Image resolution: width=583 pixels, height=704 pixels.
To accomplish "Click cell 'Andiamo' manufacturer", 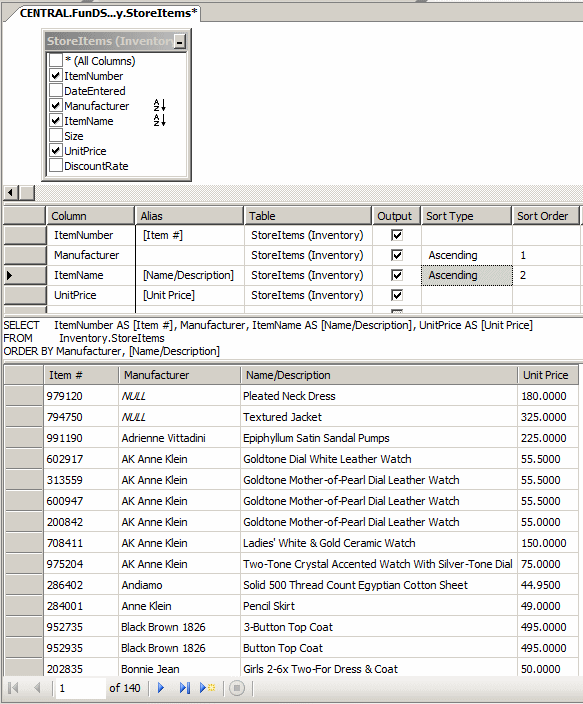I will tap(179, 585).
